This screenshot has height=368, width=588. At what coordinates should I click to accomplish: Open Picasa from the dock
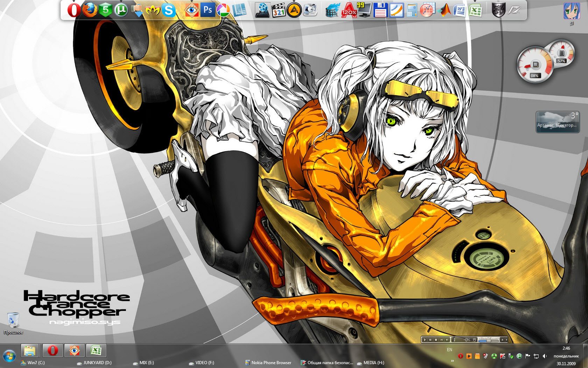point(223,10)
